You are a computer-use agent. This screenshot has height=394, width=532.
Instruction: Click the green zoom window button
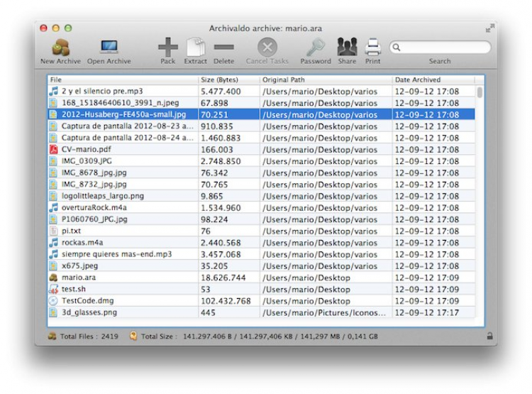click(68, 28)
